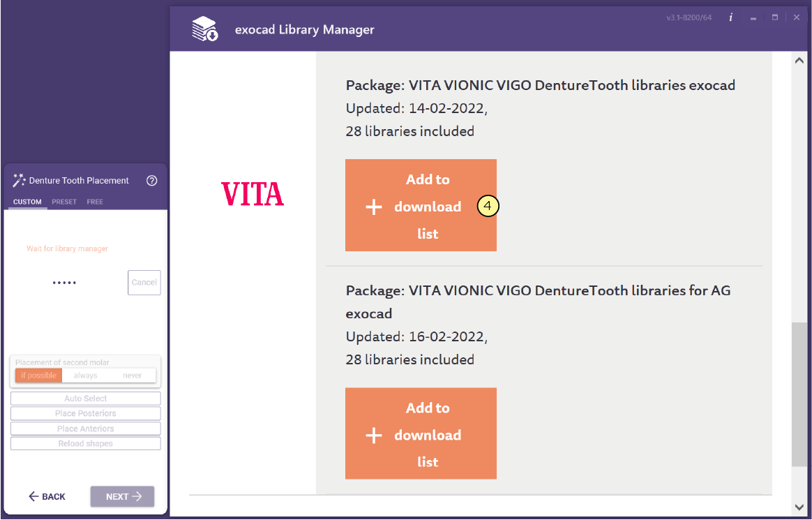
Task: Click the 'Wait for library manager' message
Action: (x=68, y=248)
